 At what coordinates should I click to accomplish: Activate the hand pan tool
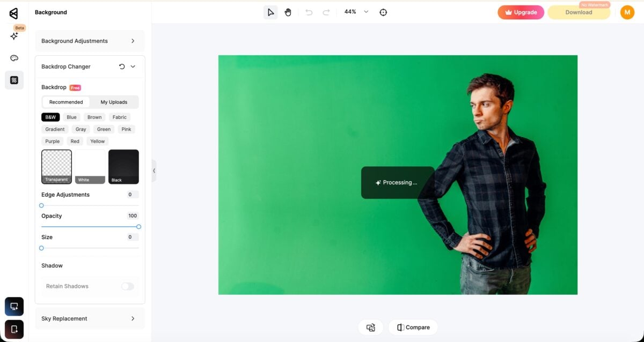click(x=288, y=12)
